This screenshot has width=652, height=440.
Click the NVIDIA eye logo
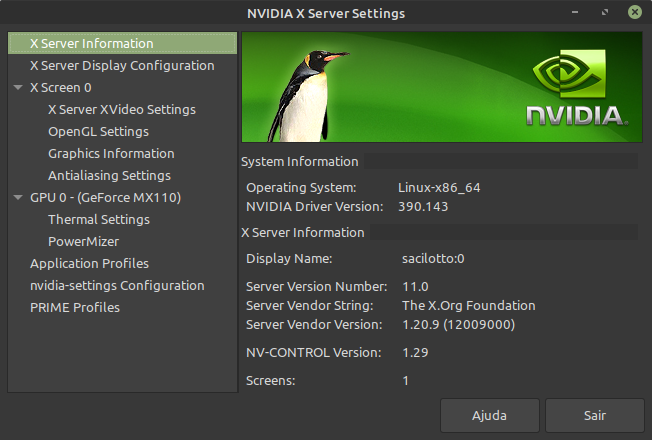[569, 74]
